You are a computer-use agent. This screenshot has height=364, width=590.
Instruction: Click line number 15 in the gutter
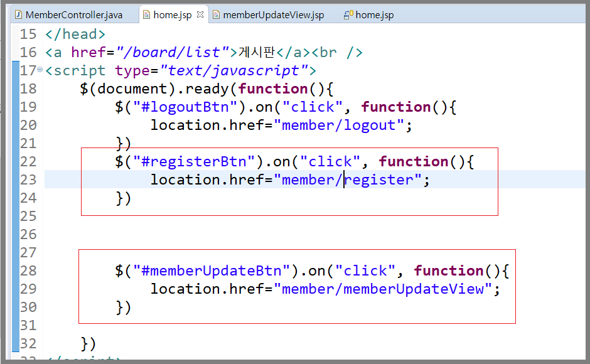pyautogui.click(x=28, y=35)
